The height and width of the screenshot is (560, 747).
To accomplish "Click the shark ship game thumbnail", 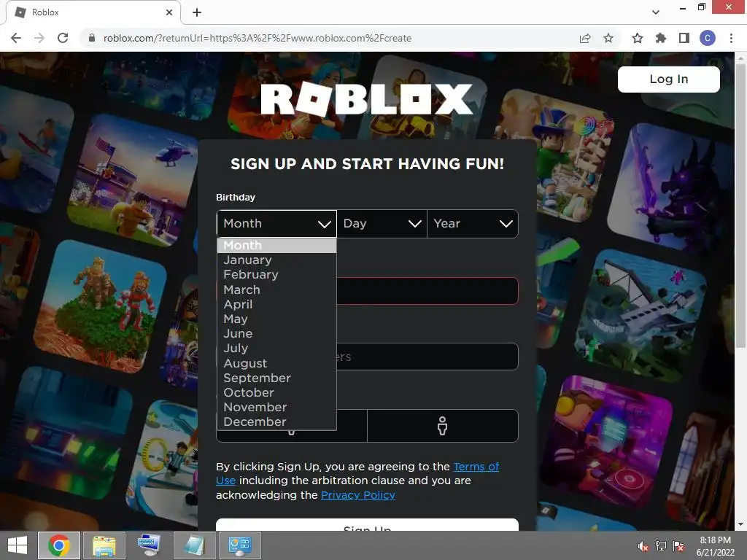I will click(642, 315).
